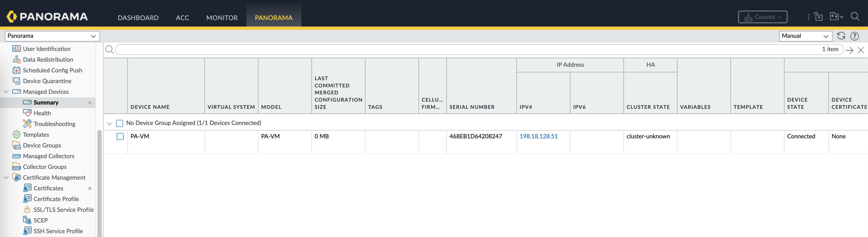The image size is (868, 237).
Task: Click the search magnifier in top bar
Action: 855,17
